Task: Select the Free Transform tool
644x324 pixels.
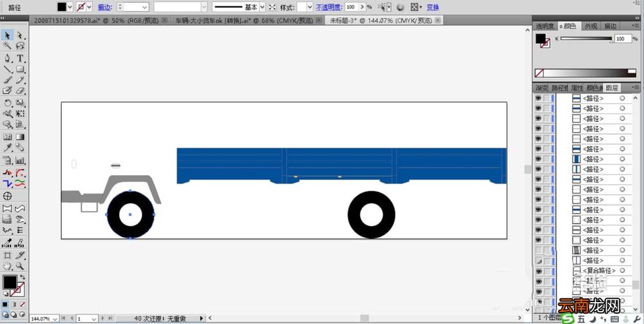Action: point(20,113)
